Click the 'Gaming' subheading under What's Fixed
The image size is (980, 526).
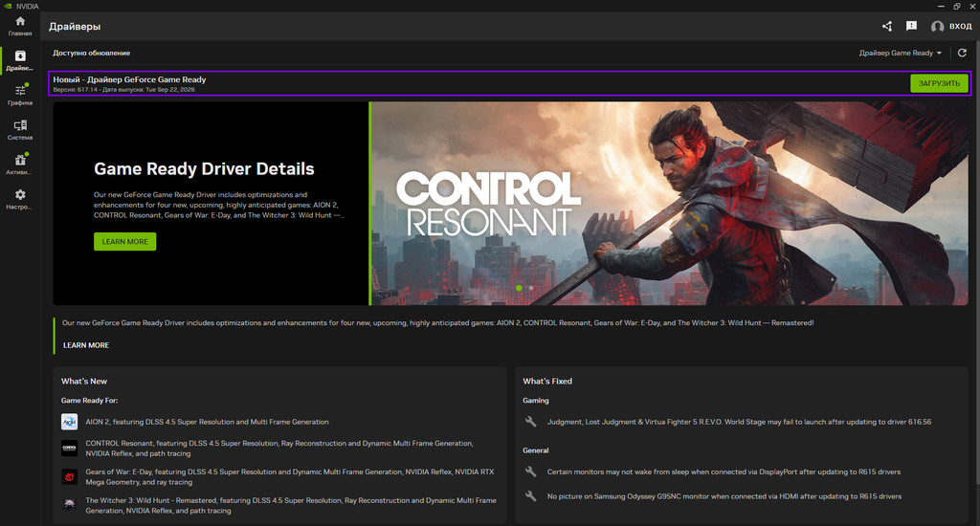coord(536,401)
